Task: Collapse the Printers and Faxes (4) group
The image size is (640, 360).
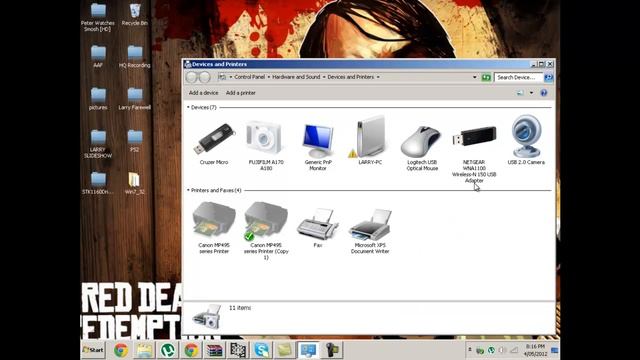Action: [x=188, y=190]
